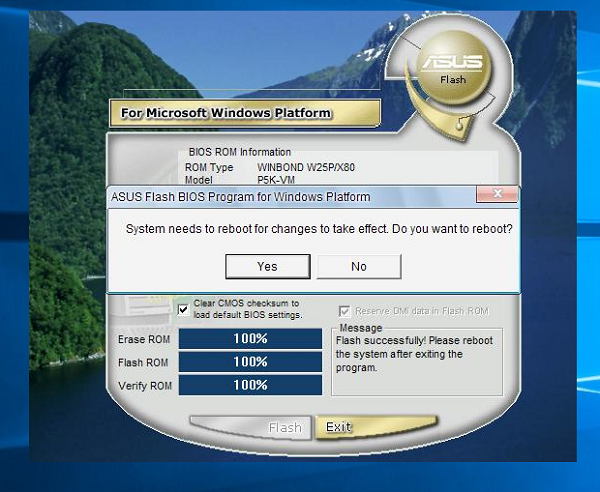Click the Verify ROM 100% progress bar

[250, 385]
